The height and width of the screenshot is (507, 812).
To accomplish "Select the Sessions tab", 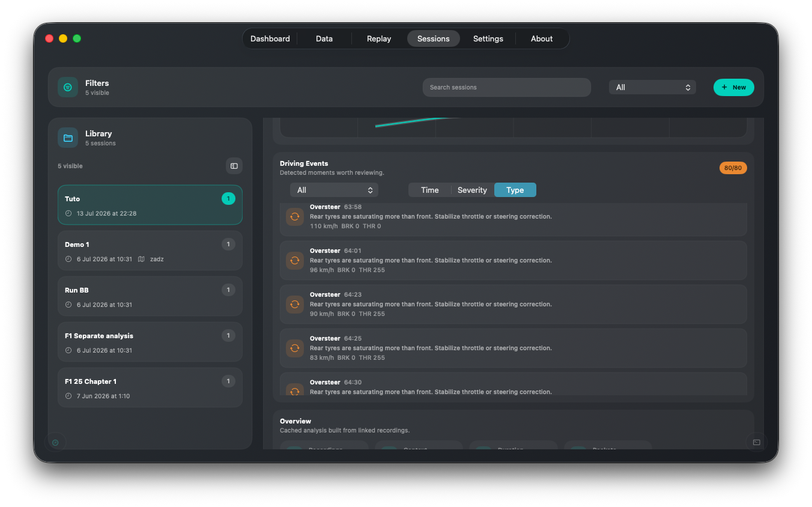I will 434,38.
